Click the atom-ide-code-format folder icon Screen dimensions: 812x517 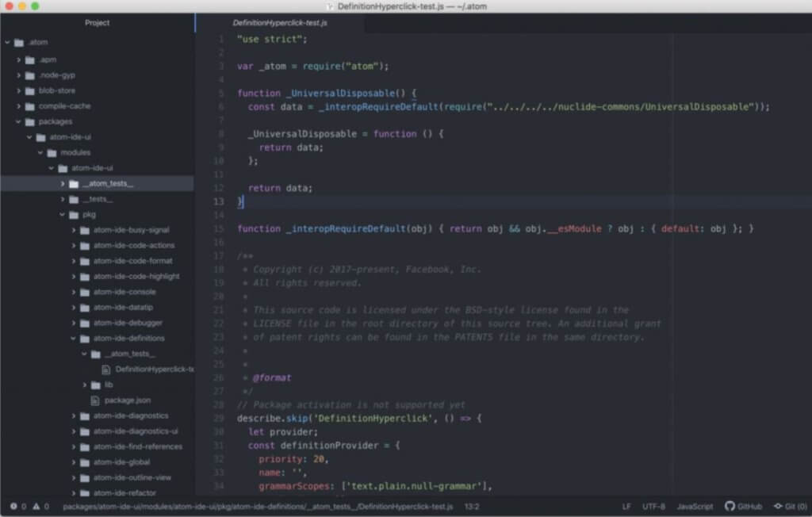85,261
